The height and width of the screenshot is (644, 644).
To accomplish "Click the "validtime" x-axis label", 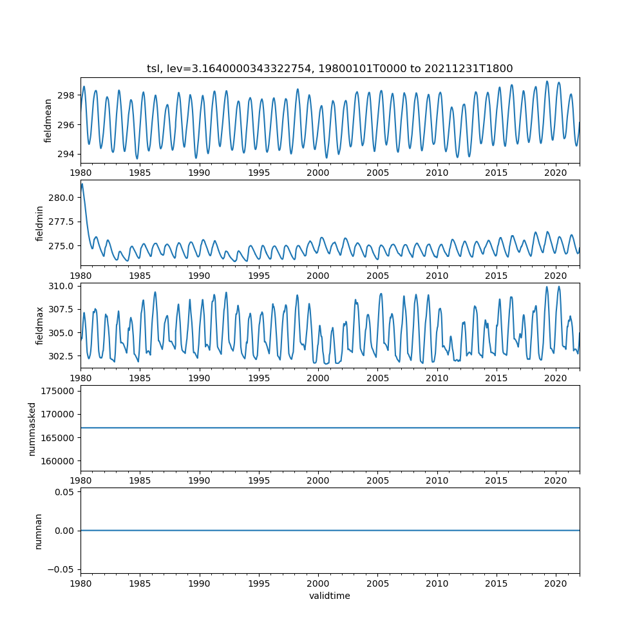I will coord(330,596).
